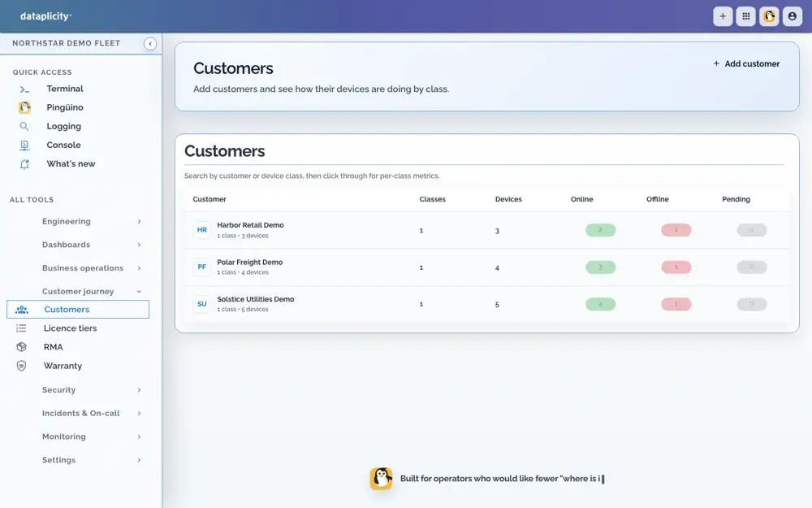Open Harbor Retail Demo customer
This screenshot has height=508, width=812.
(250, 225)
